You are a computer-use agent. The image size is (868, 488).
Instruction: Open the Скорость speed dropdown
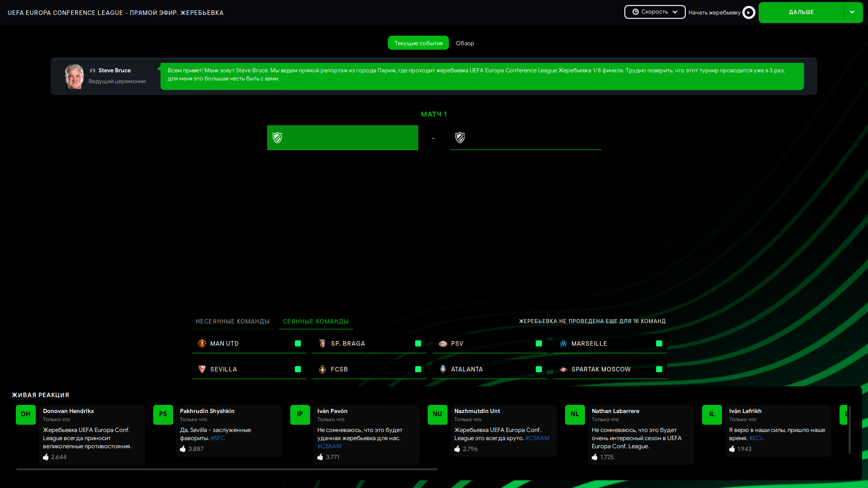click(655, 12)
